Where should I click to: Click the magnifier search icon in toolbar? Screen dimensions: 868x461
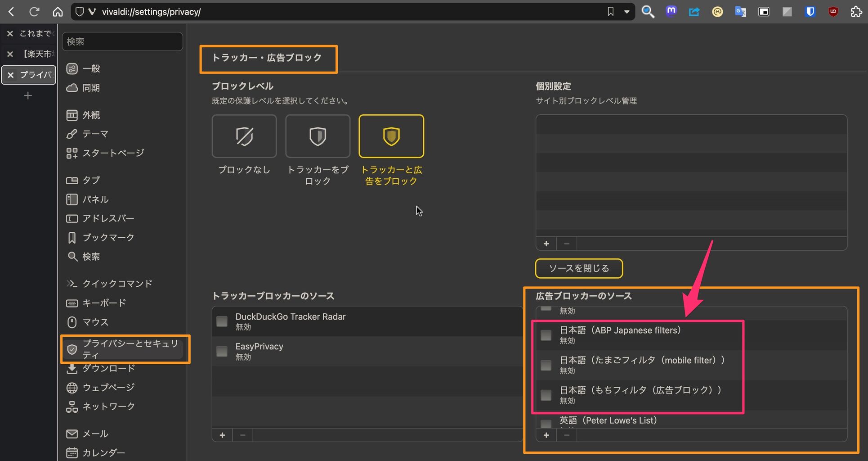(648, 12)
